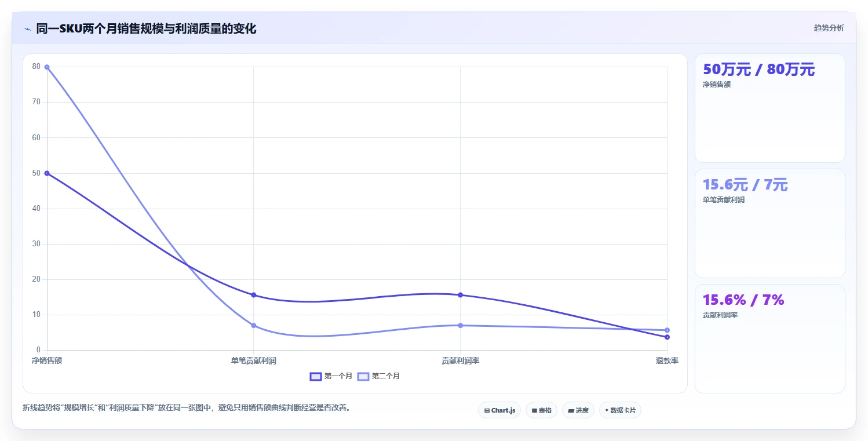Click the 趋势分析 label in header
This screenshot has height=441, width=868.
829,28
